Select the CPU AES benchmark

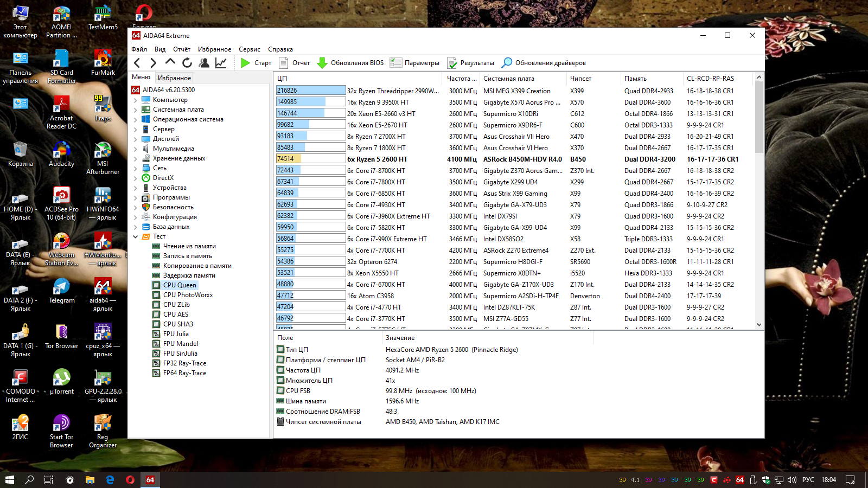click(176, 314)
